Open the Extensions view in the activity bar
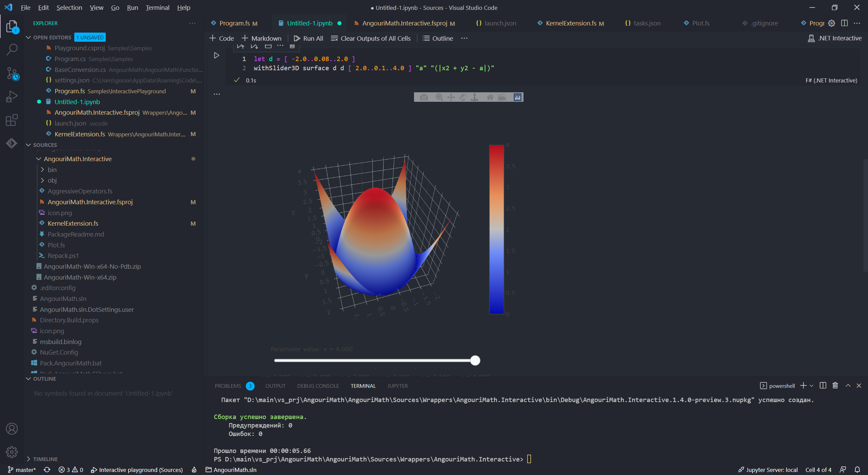The width and height of the screenshot is (868, 475). point(12,120)
